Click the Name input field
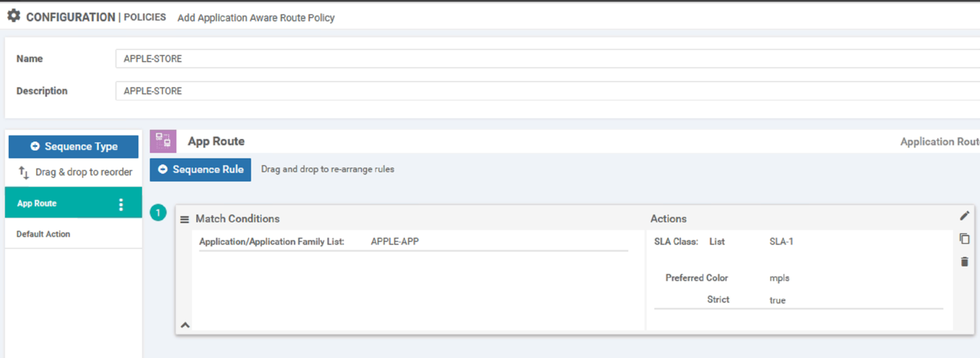The width and height of the screenshot is (980, 358). (x=547, y=59)
